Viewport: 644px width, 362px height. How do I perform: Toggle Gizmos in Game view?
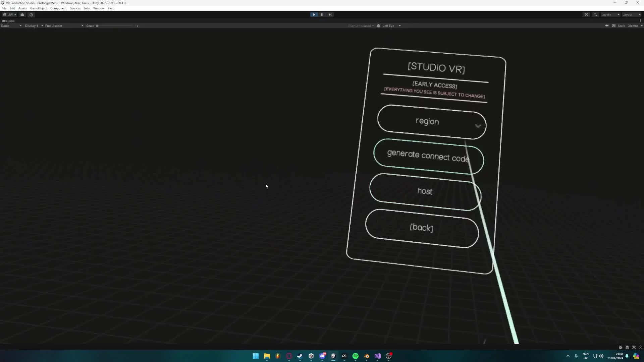click(x=633, y=26)
